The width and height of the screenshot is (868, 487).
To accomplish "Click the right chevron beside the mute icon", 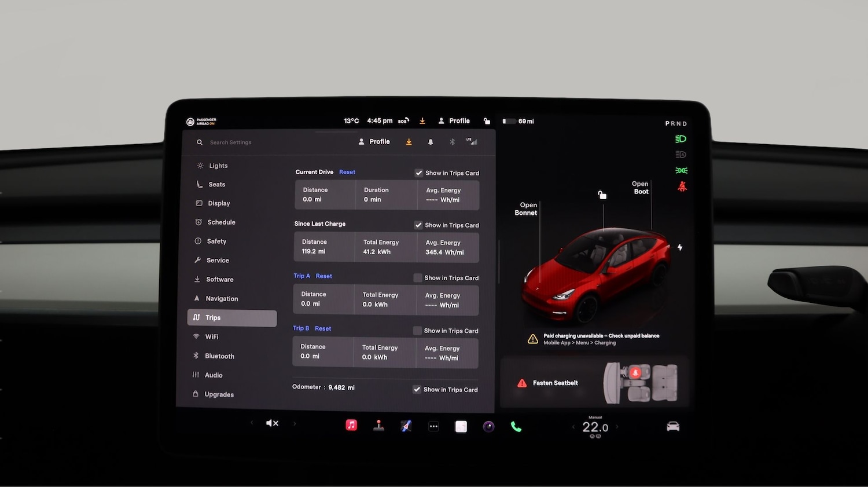I will tap(295, 423).
